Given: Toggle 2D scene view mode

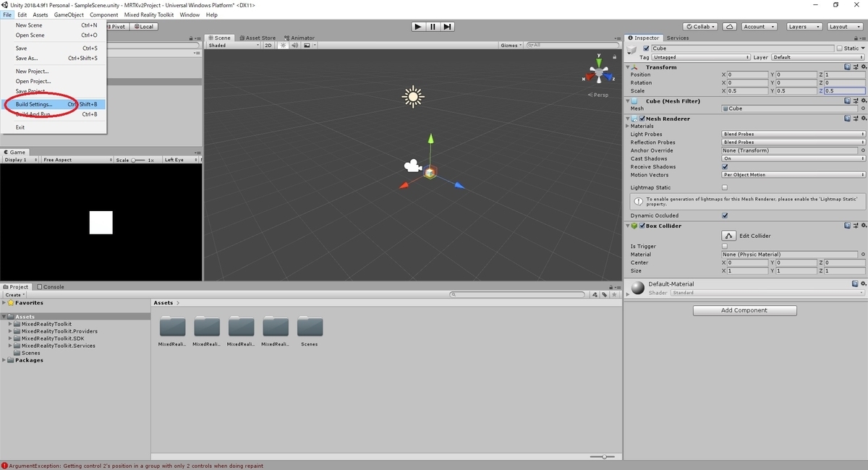Looking at the screenshot, I should coord(268,46).
